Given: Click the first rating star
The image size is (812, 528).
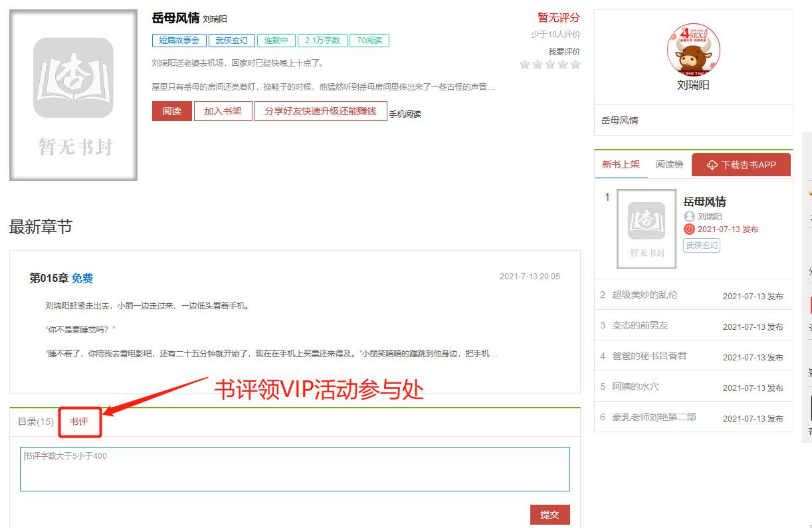Looking at the screenshot, I should tap(525, 65).
